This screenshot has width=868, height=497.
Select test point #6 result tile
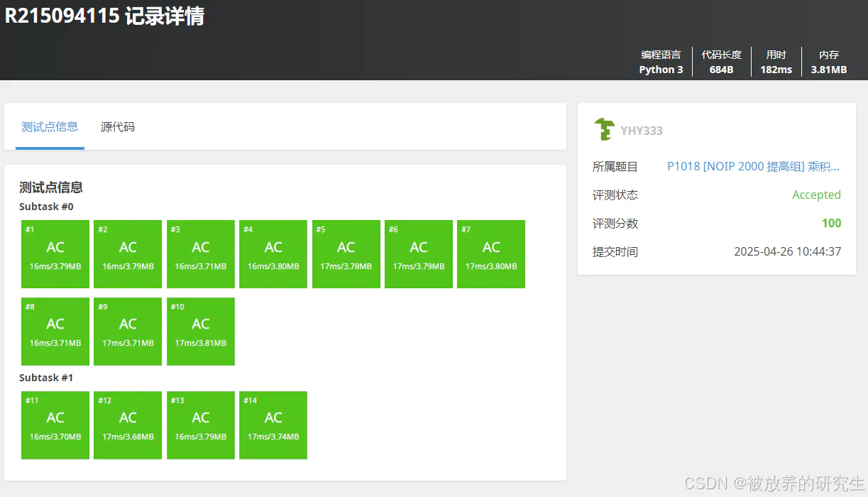tap(419, 254)
